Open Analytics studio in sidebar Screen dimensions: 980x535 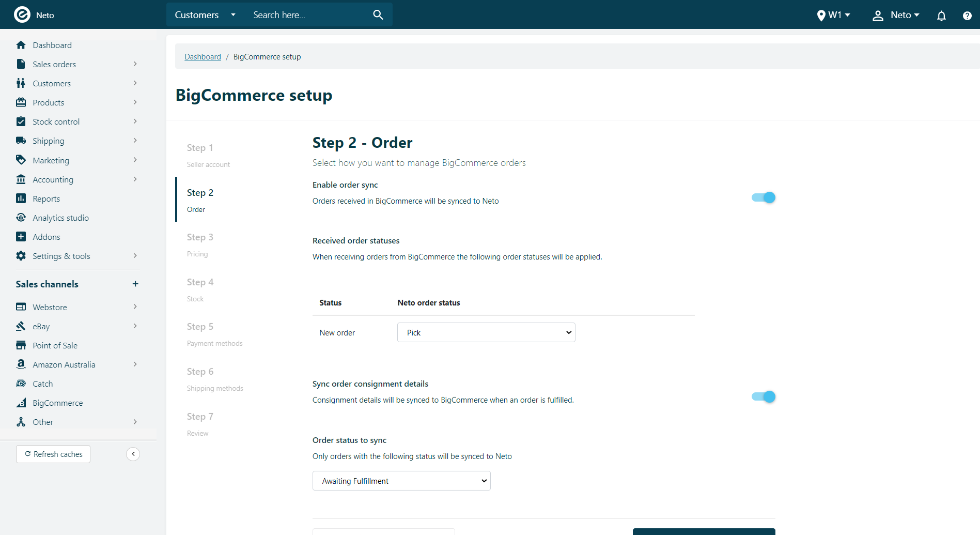point(60,218)
